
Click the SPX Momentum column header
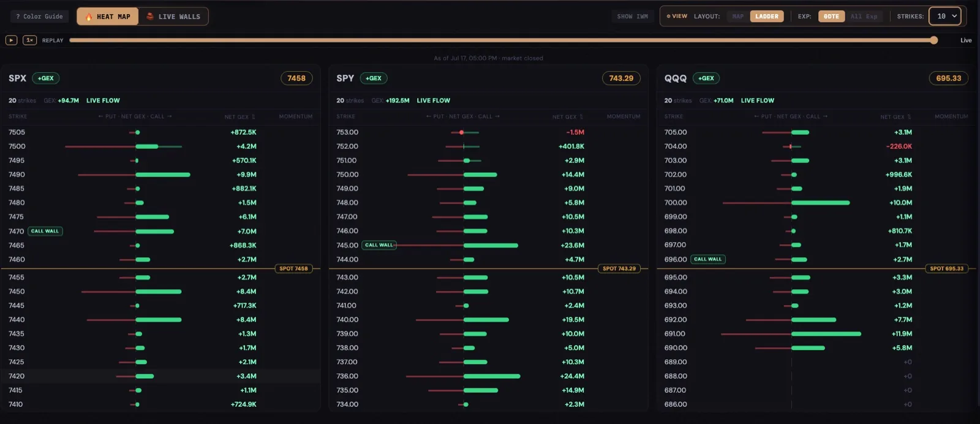point(296,116)
